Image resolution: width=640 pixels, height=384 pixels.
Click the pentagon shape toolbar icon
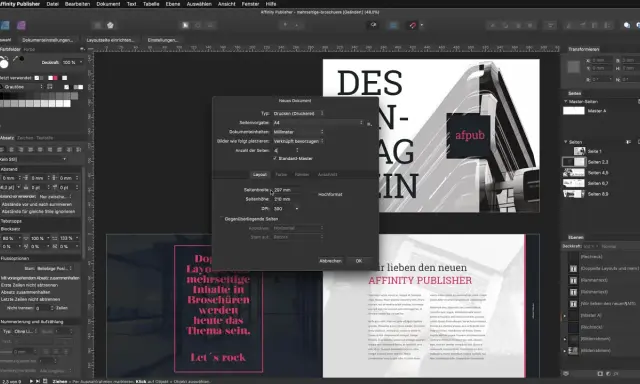pos(110,25)
